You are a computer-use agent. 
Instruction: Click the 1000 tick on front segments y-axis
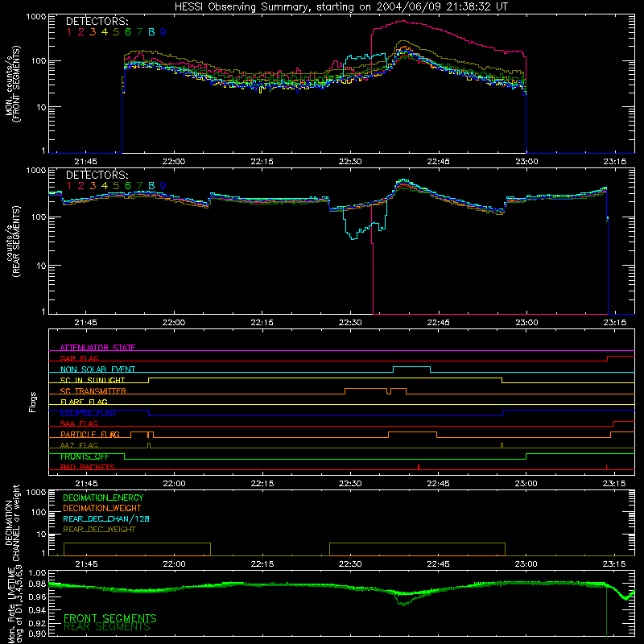pyautogui.click(x=35, y=16)
